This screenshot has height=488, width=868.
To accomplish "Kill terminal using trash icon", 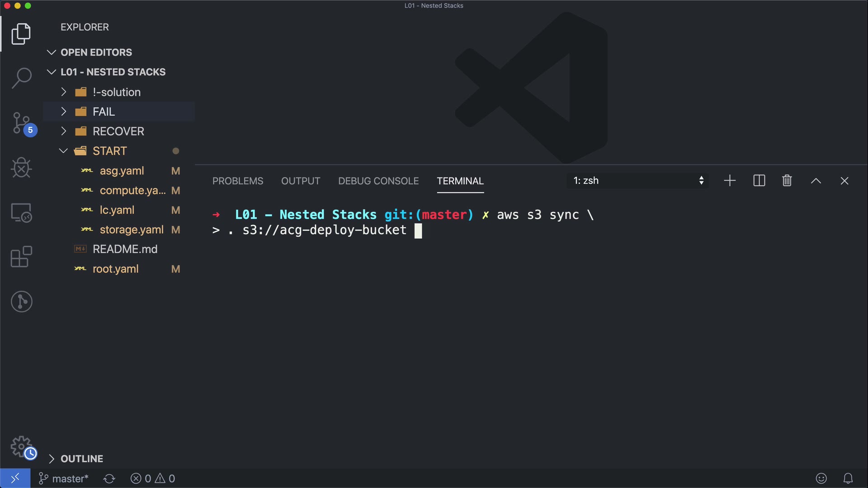I will coord(787,181).
